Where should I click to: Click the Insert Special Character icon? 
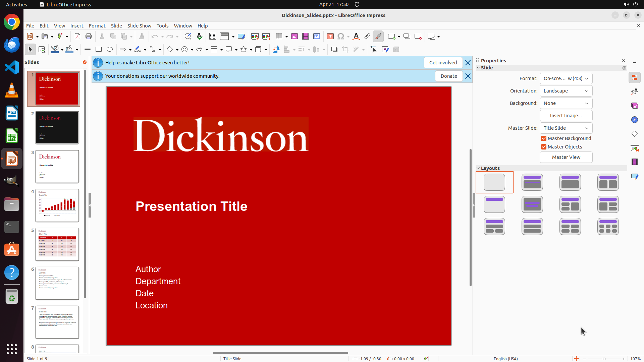pyautogui.click(x=341, y=37)
